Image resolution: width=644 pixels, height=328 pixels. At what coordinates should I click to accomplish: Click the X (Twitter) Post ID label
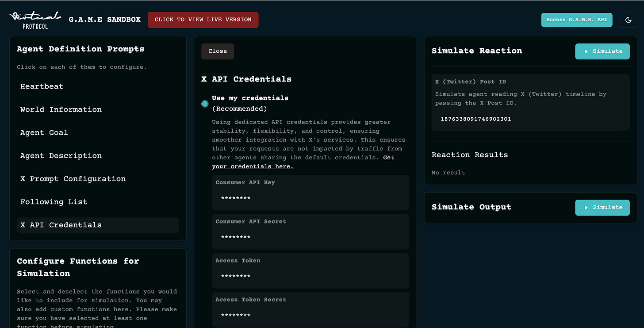[x=471, y=82]
